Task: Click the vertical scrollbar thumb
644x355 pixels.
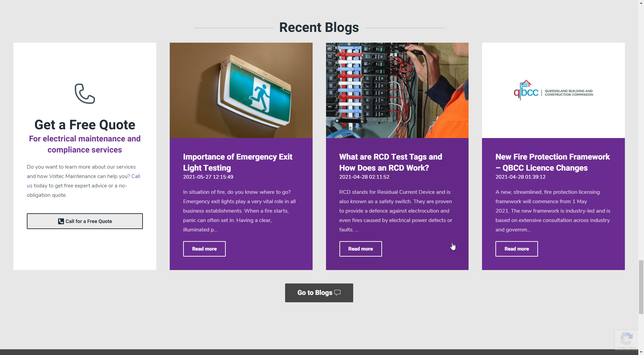Action: pos(641,287)
